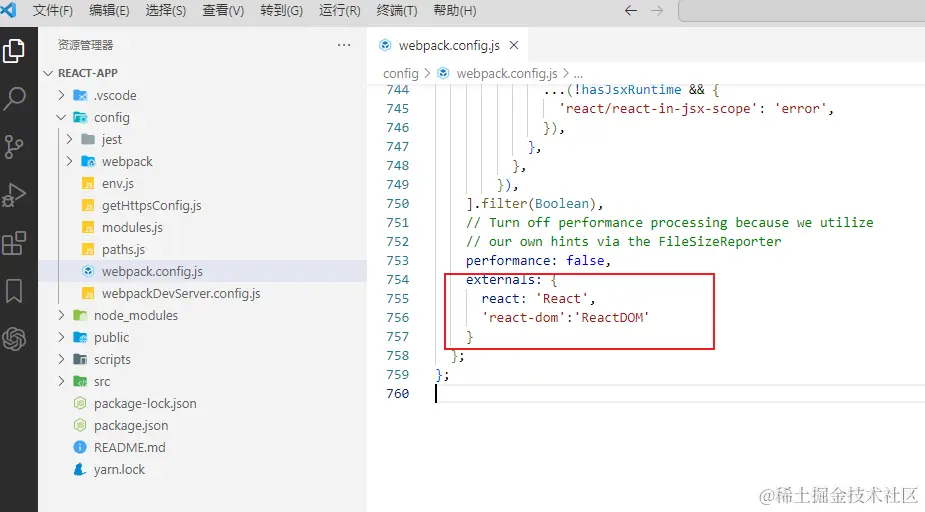Close the webpack.config.js tab

pos(514,45)
